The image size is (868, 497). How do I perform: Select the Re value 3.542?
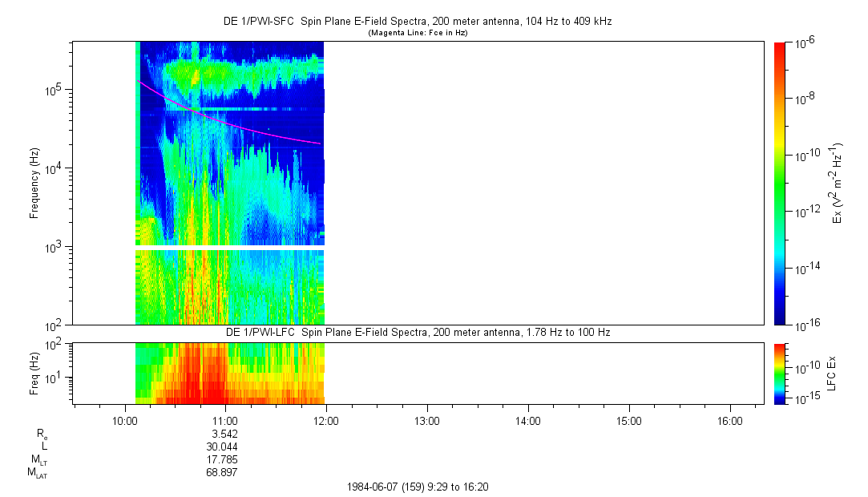coord(222,434)
